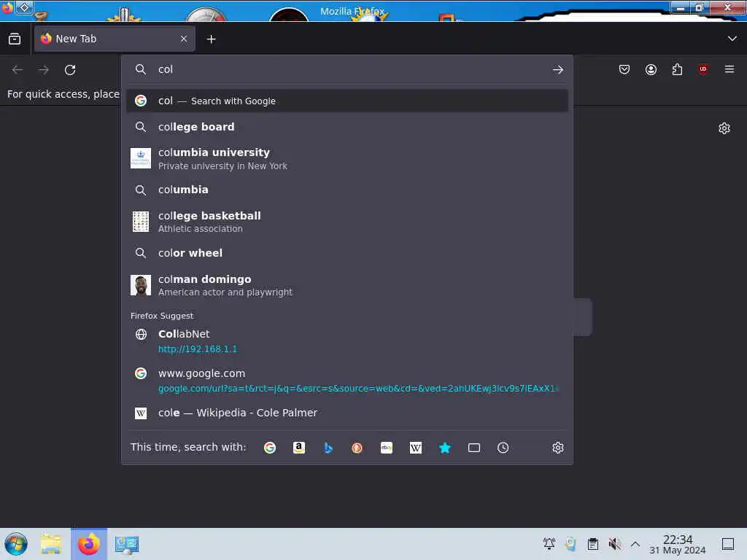This screenshot has width=747, height=560.
Task: Choose the 'college board' suggestion
Action: [347, 127]
